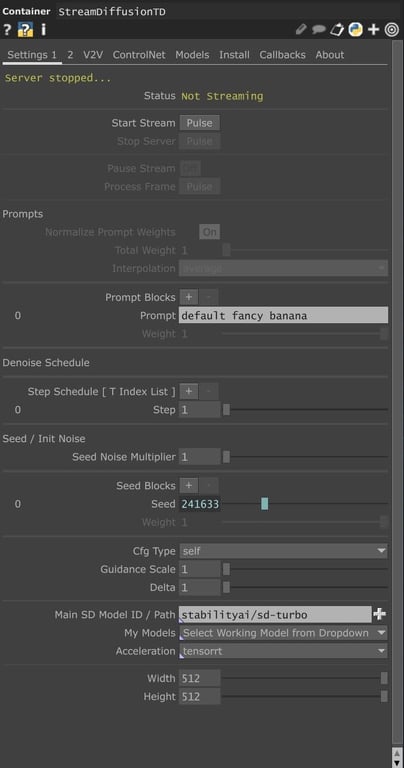404x768 pixels.
Task: Click the target circle icon at top right
Action: coord(391,30)
